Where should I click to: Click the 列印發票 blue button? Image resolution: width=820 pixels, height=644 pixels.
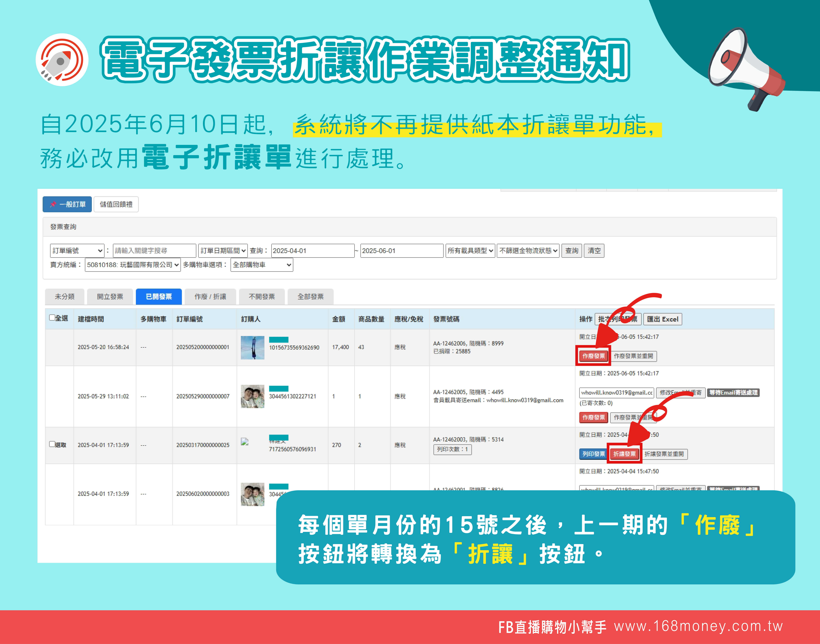pos(593,454)
